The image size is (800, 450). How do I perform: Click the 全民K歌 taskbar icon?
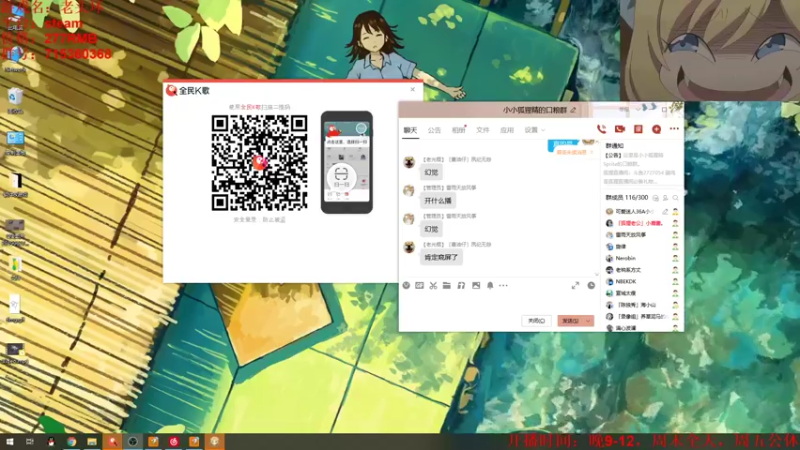coord(112,442)
